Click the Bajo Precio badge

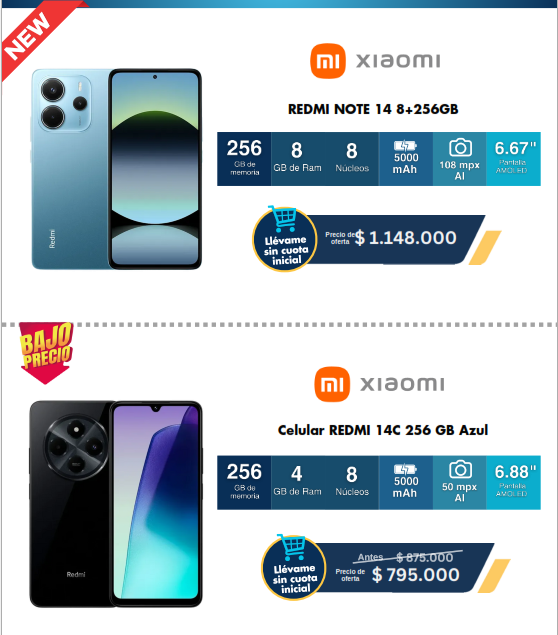tap(46, 352)
